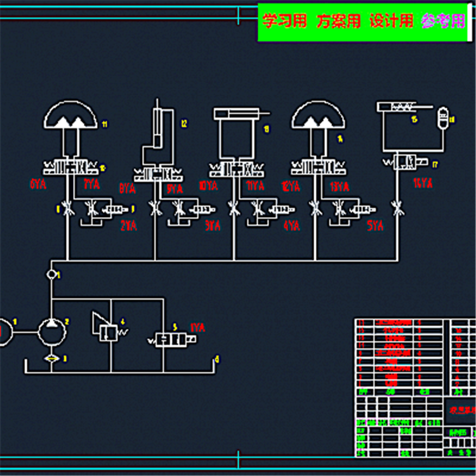The width and height of the screenshot is (476, 476).
Task: Pick the swing motor symbol numbered 14
Action: (318, 114)
